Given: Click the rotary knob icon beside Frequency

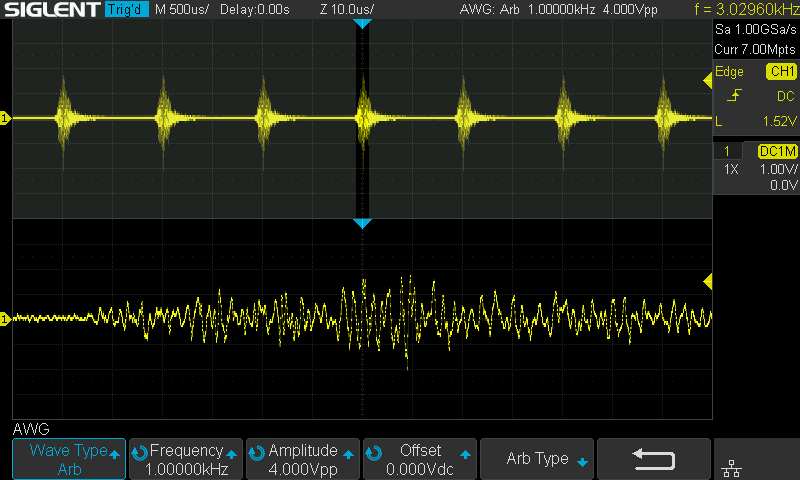Looking at the screenshot, I should click(139, 452).
